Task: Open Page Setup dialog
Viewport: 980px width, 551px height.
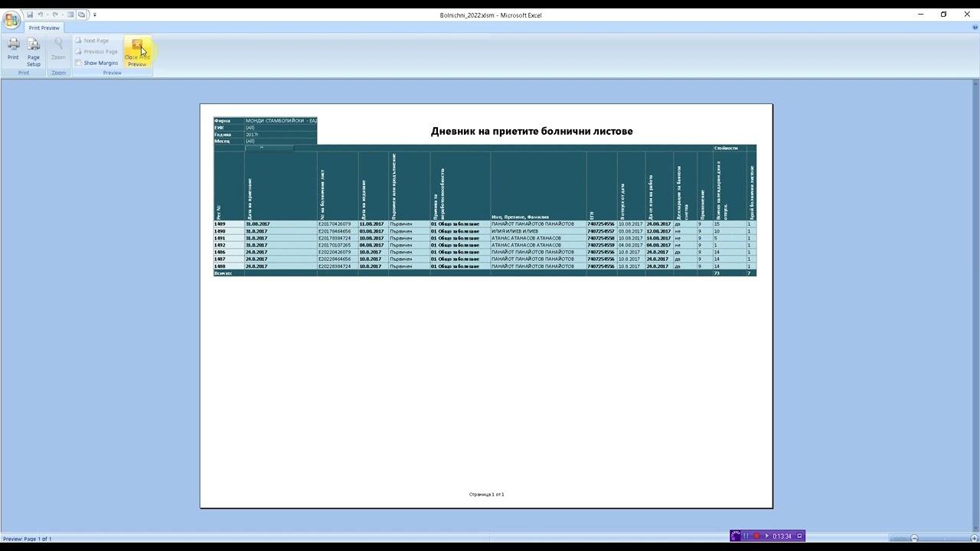Action: 34,50
